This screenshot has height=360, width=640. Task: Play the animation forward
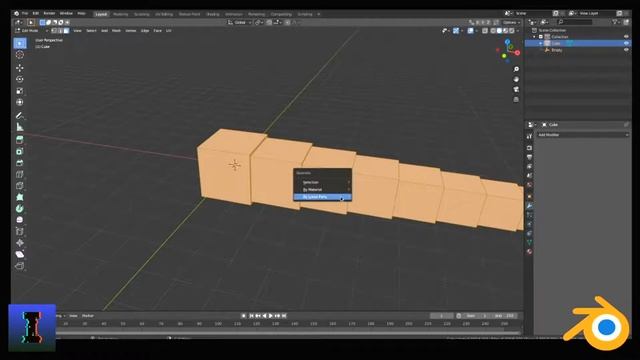pyautogui.click(x=271, y=316)
